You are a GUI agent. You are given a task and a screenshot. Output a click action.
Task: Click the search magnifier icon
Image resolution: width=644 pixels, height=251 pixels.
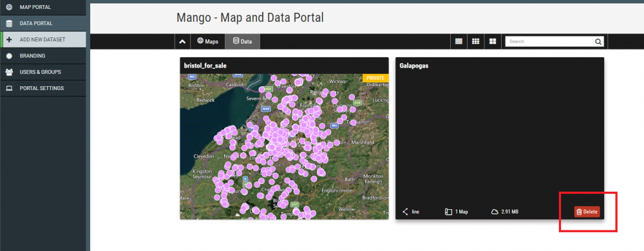click(598, 41)
